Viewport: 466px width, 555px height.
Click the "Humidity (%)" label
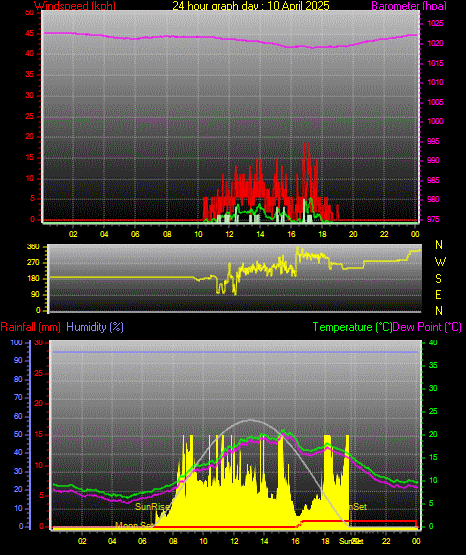95,327
